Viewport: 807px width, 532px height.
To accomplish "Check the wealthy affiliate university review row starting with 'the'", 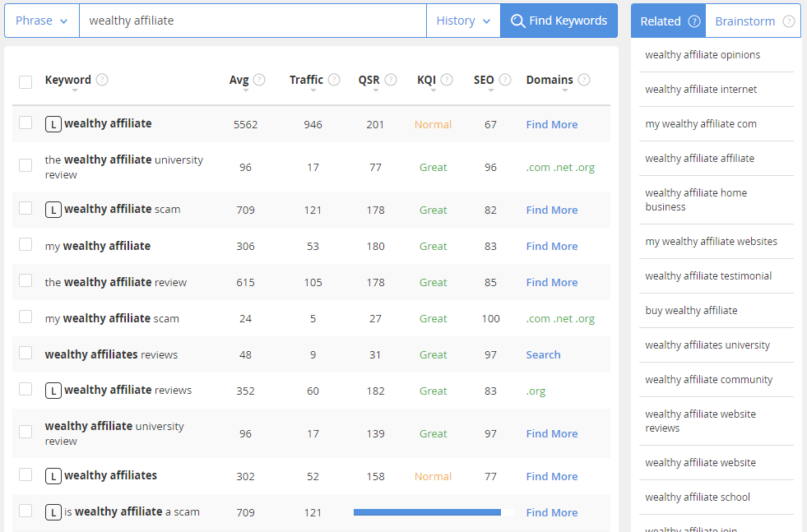I will 26,165.
